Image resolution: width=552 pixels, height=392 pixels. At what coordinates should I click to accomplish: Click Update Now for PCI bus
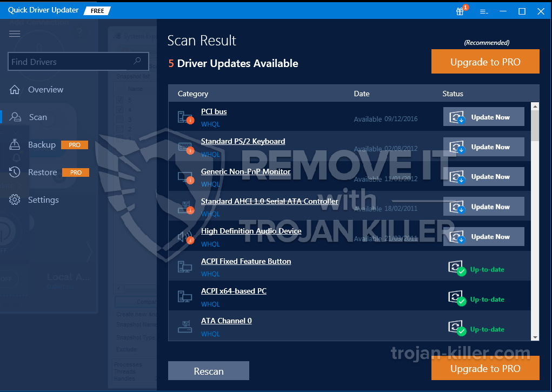click(x=484, y=117)
